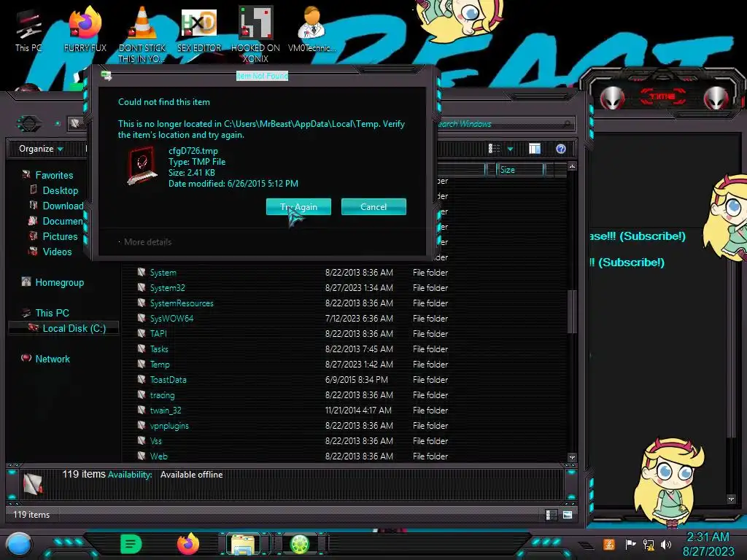Switch to details view in status bar

(551, 515)
